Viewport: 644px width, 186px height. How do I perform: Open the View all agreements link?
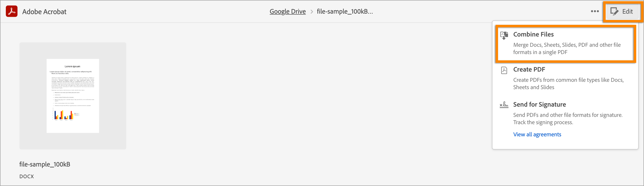[537, 134]
